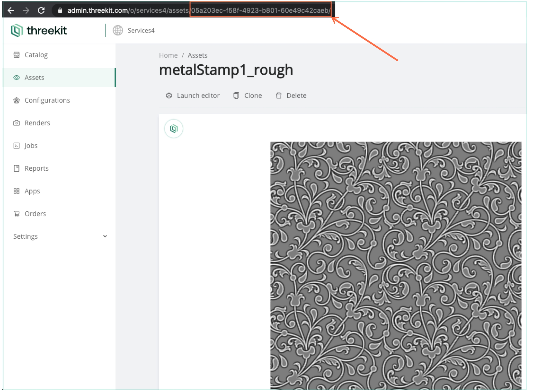Click the Renders camera icon
550x392 pixels.
click(16, 123)
